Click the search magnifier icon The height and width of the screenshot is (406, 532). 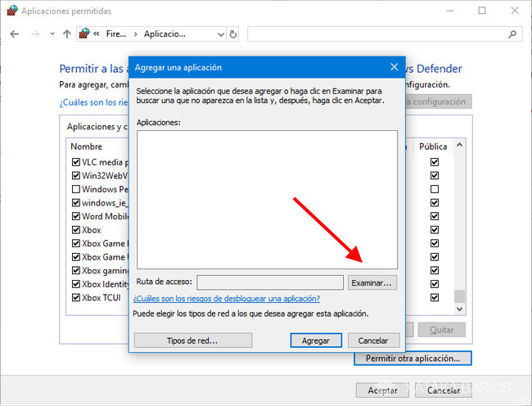[x=512, y=34]
